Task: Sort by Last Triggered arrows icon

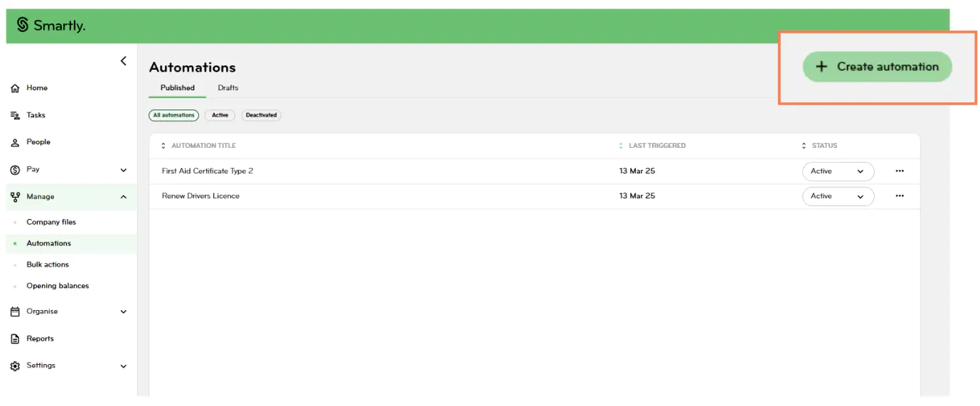Action: (621, 146)
